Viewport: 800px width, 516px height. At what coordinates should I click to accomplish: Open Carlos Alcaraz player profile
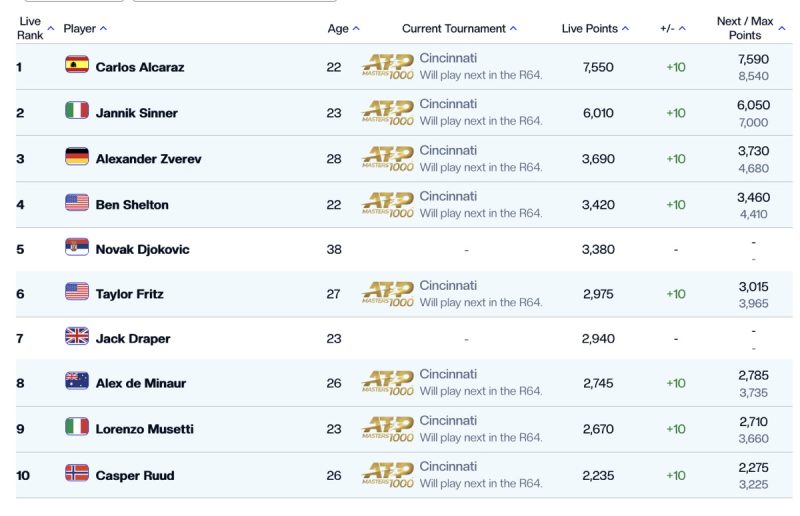pos(140,67)
